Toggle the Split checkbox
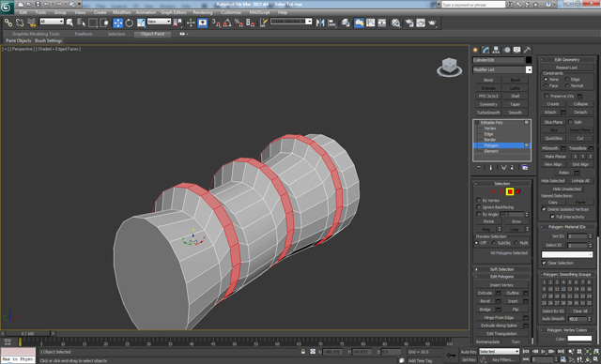Screen dimensions: 601x364 click(570, 122)
